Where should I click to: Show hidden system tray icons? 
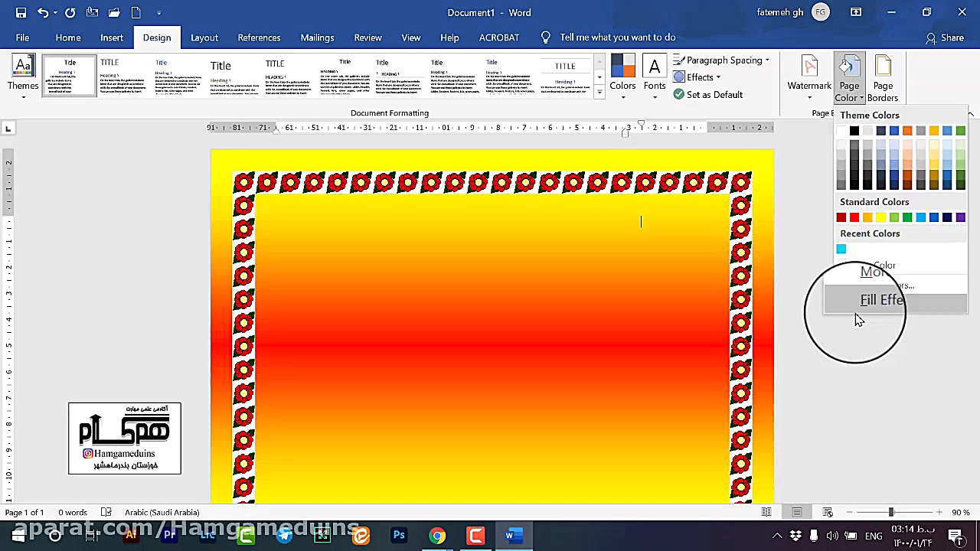pyautogui.click(x=777, y=536)
